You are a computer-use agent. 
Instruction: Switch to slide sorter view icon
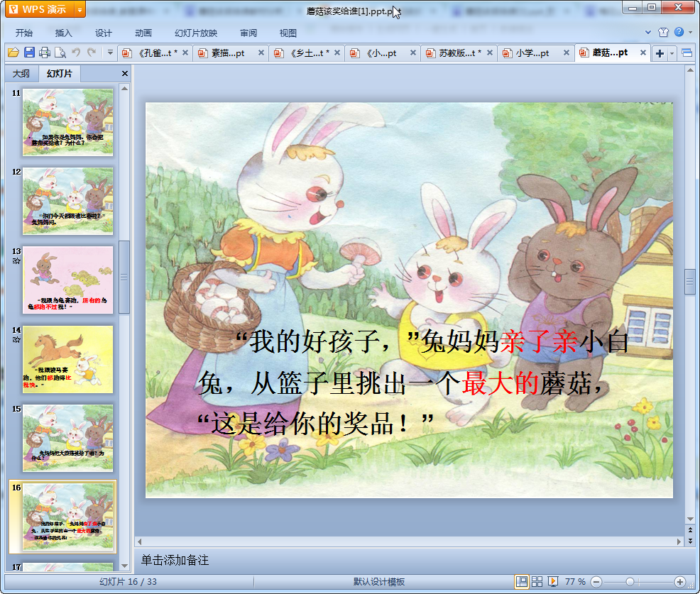537,581
